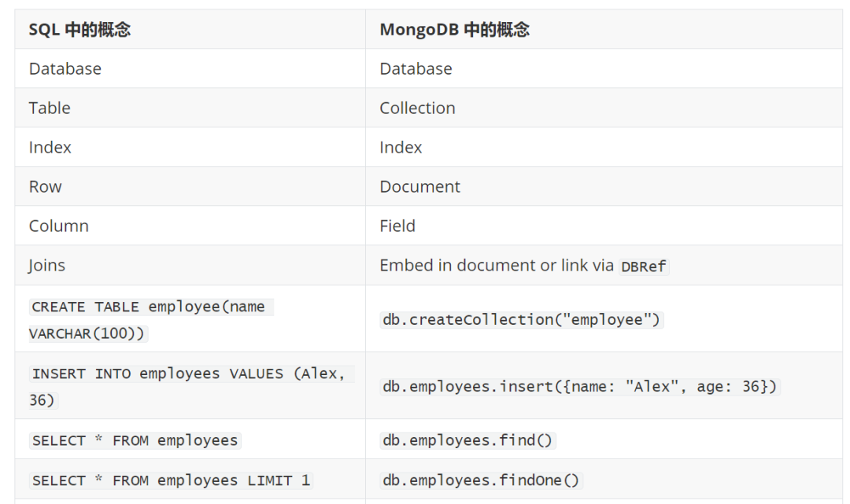Click the db.employees.findOne() code snippet
This screenshot has height=504, width=850.
coord(480,480)
